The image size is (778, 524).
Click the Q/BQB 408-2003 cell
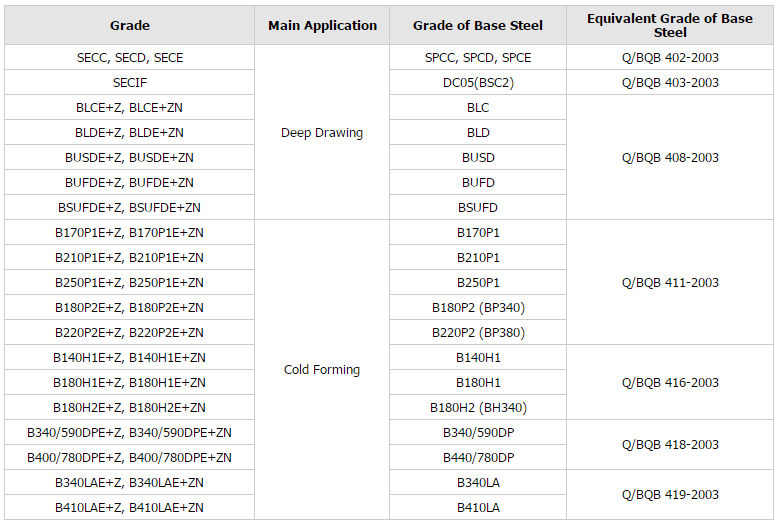(670, 157)
